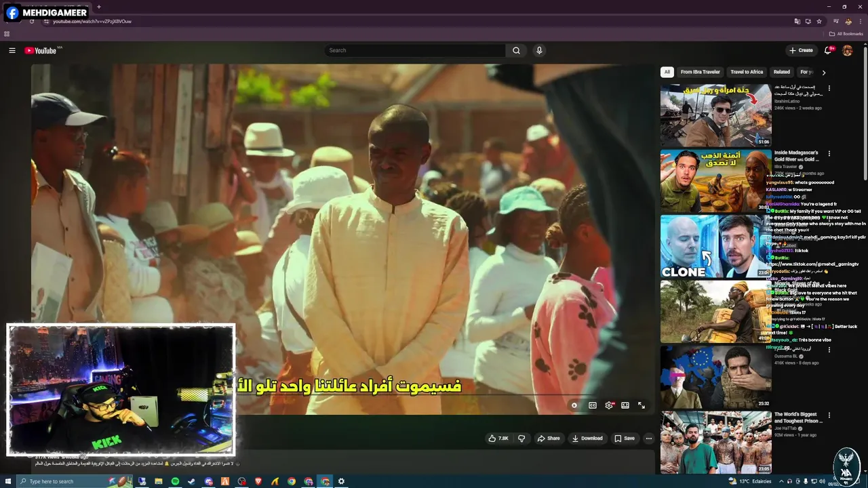
Task: Click the install app icon in address bar
Action: click(808, 21)
